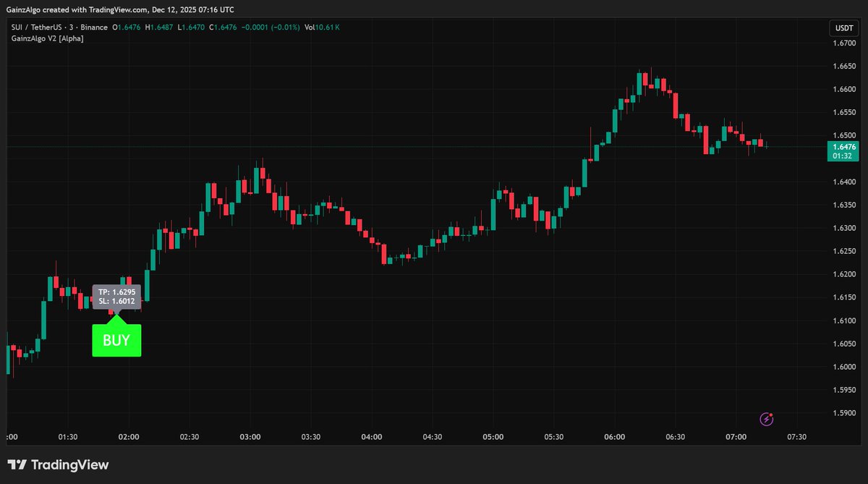Image resolution: width=868 pixels, height=484 pixels.
Task: Open the TP/SL tooltip box above the BUY label
Action: 116,296
